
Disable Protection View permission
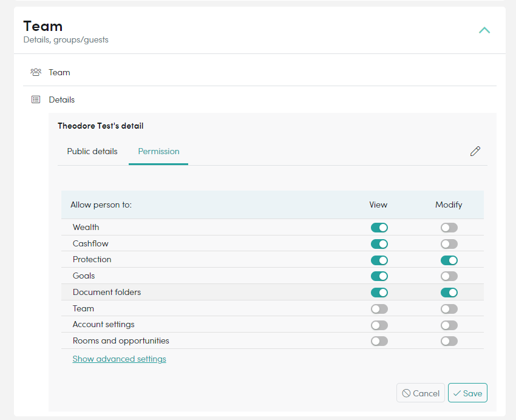379,260
